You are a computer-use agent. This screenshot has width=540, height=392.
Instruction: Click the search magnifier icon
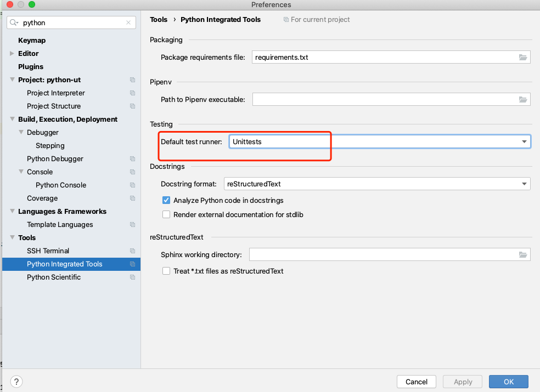pyautogui.click(x=14, y=23)
